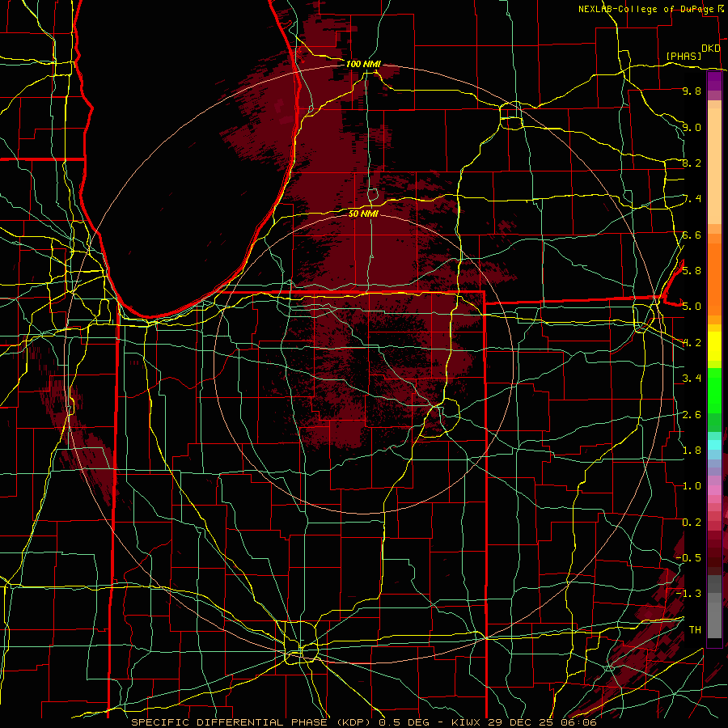Screen dimensions: 728x728
Task: Click the 6.6 scale value
Action: pyautogui.click(x=692, y=235)
